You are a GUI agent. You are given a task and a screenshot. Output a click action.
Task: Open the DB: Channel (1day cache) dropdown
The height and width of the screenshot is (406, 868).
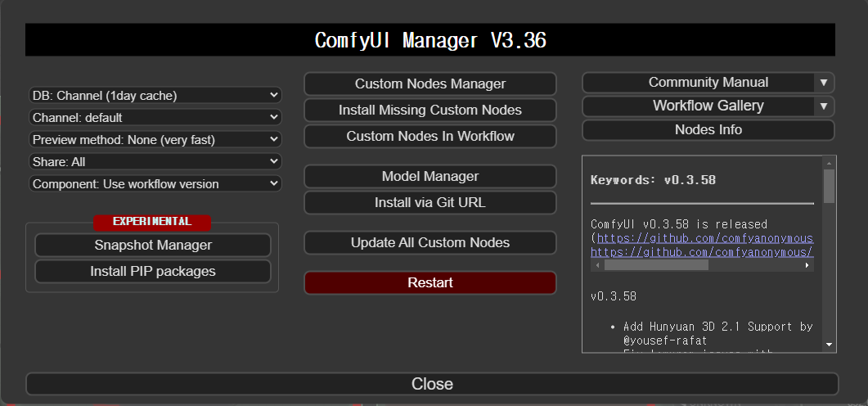(155, 95)
